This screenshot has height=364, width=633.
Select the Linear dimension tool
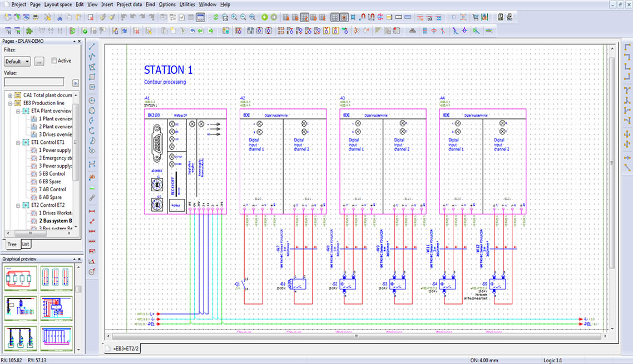(x=92, y=211)
